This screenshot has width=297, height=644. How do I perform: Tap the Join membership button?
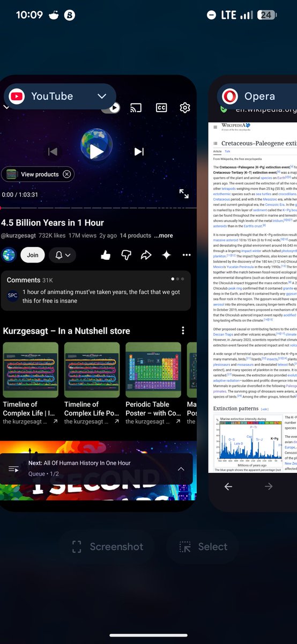point(33,255)
